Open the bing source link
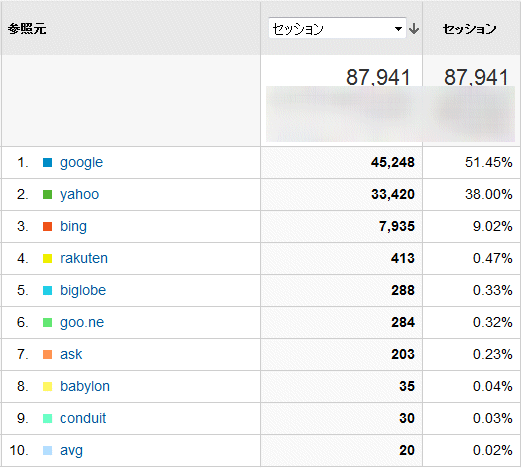Screen dimensions: 521x468 [73, 227]
